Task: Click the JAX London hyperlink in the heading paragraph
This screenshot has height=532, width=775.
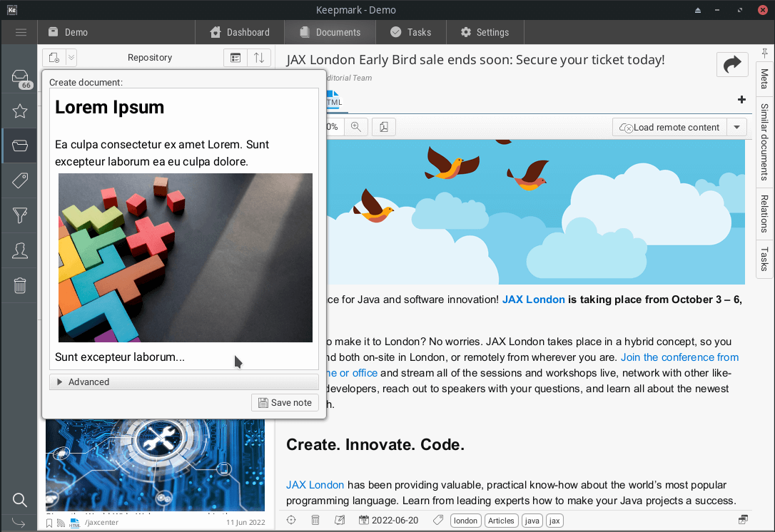Action: tap(533, 300)
